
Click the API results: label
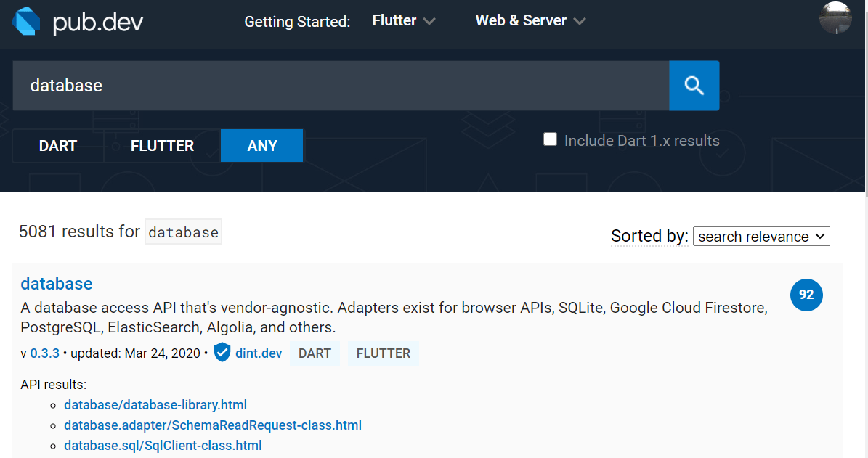54,385
